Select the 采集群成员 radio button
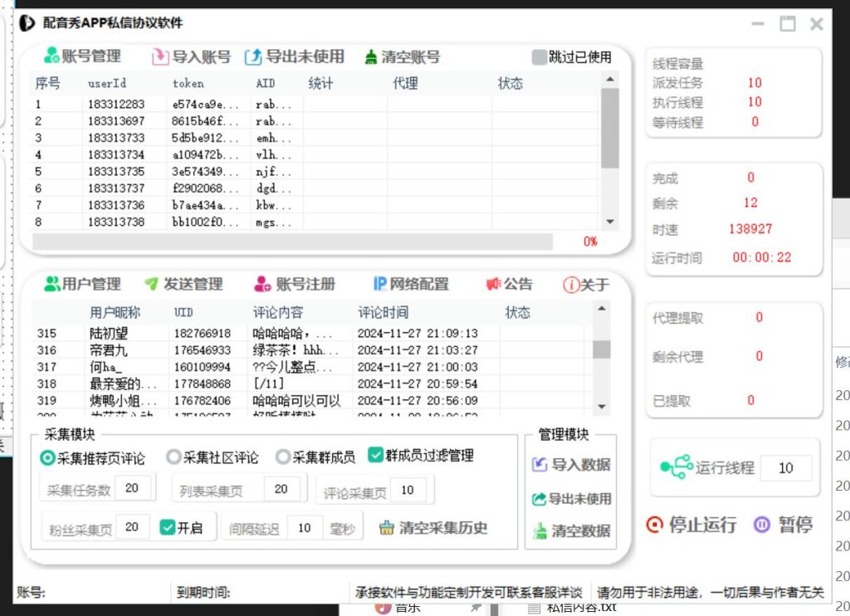 pyautogui.click(x=283, y=457)
